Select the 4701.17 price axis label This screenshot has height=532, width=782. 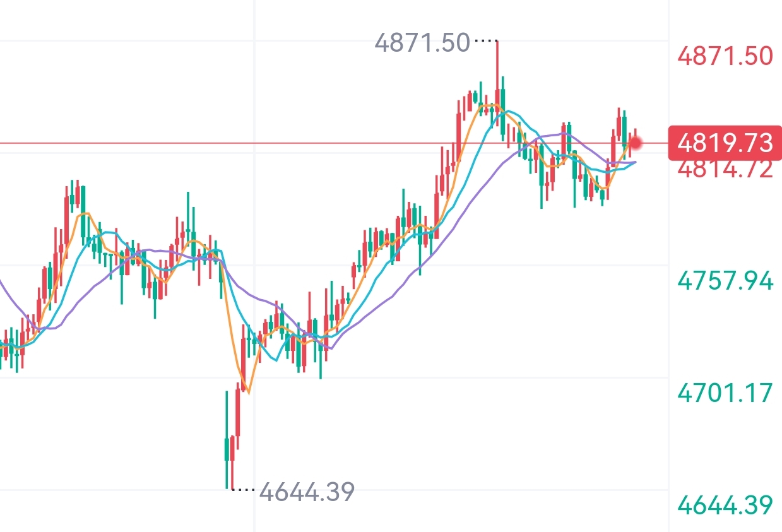(x=725, y=393)
